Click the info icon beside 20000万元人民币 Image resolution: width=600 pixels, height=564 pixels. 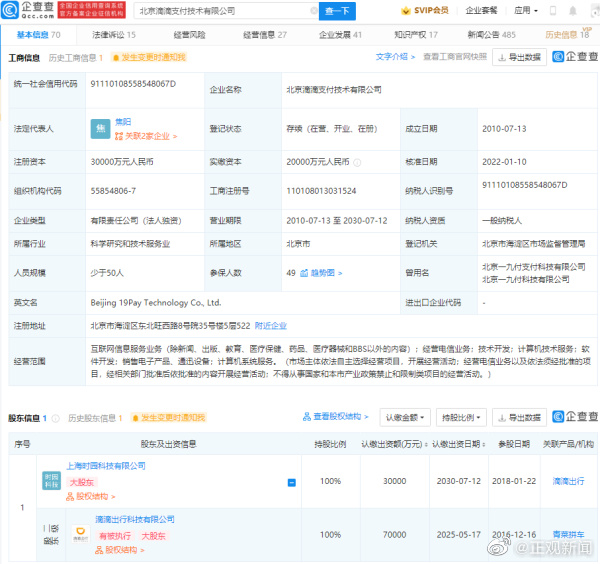click(357, 163)
